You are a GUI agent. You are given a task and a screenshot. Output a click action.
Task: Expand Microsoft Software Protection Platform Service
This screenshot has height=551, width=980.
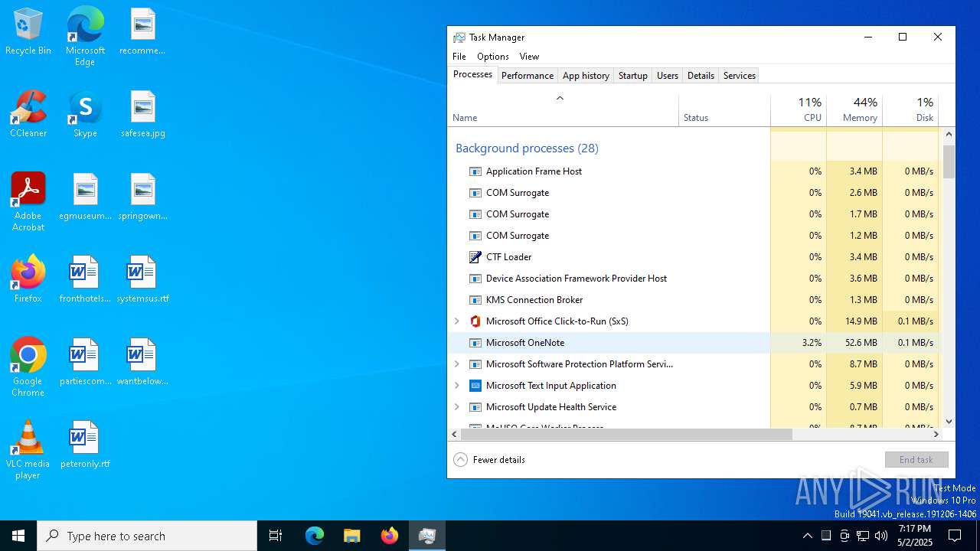457,364
